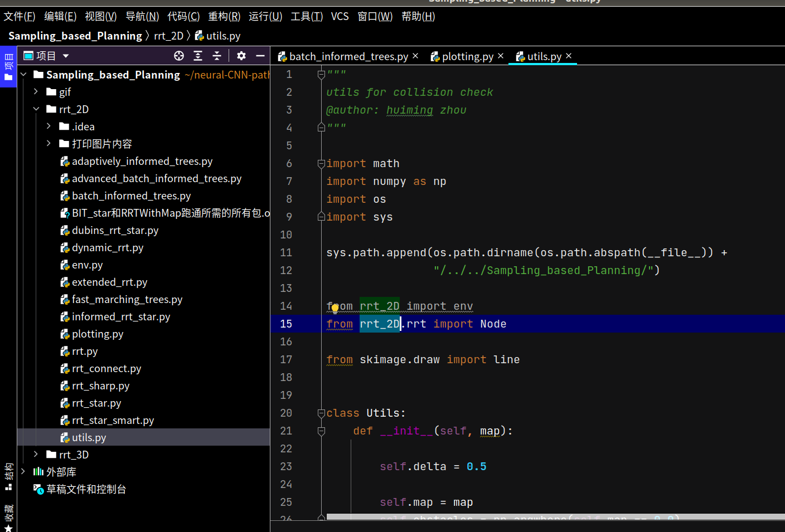Select dynamic_rrt.py file
This screenshot has width=785, height=532.
tap(102, 247)
